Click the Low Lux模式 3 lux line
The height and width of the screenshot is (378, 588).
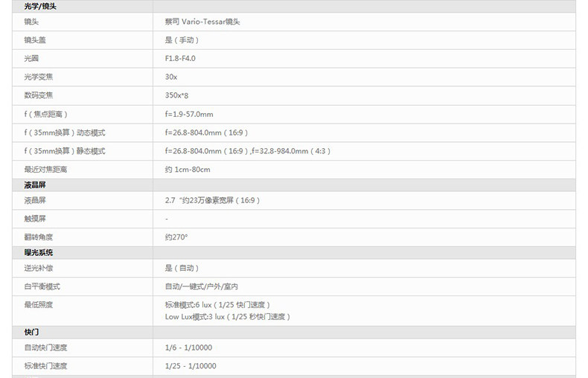click(227, 317)
